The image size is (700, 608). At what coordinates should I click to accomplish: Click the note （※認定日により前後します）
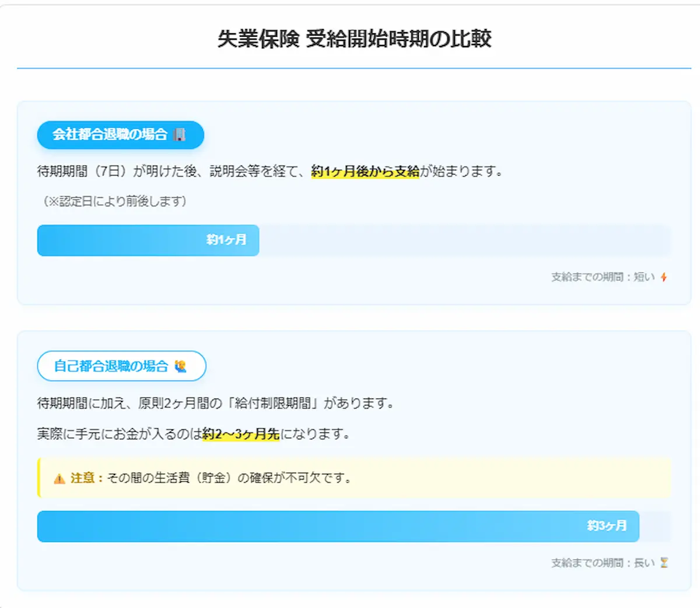(115, 201)
